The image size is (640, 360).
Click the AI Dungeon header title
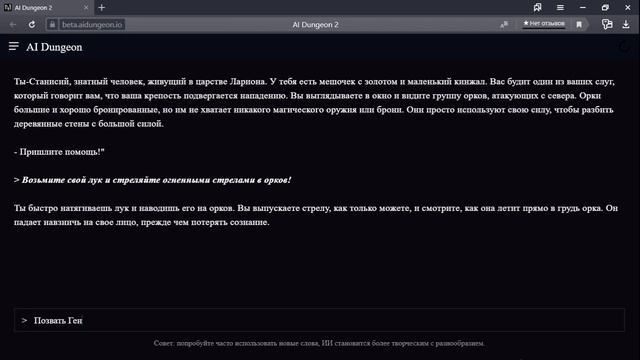54,47
